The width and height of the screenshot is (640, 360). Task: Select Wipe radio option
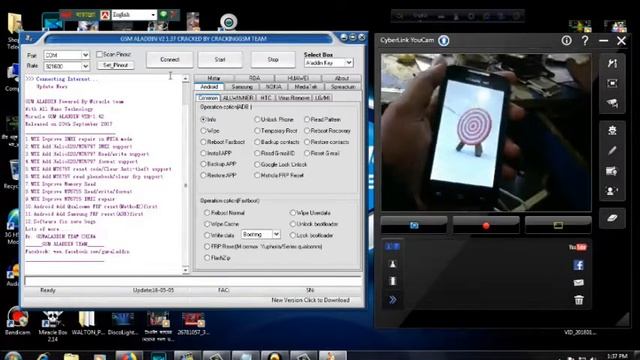point(203,131)
